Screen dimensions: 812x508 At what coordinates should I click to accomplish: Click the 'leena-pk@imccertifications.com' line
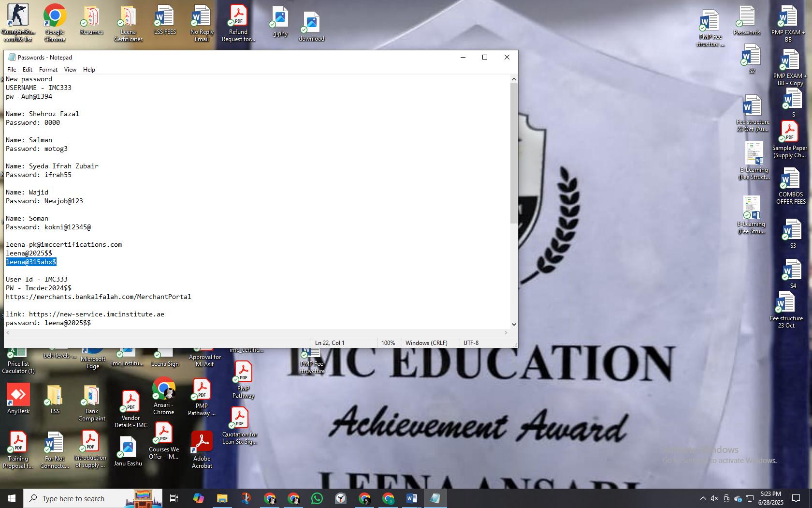tap(64, 245)
